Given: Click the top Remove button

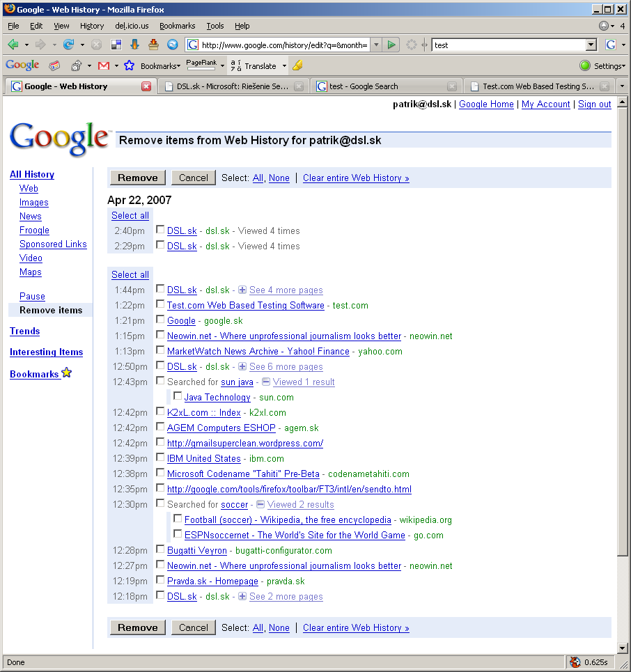Looking at the screenshot, I should [138, 178].
